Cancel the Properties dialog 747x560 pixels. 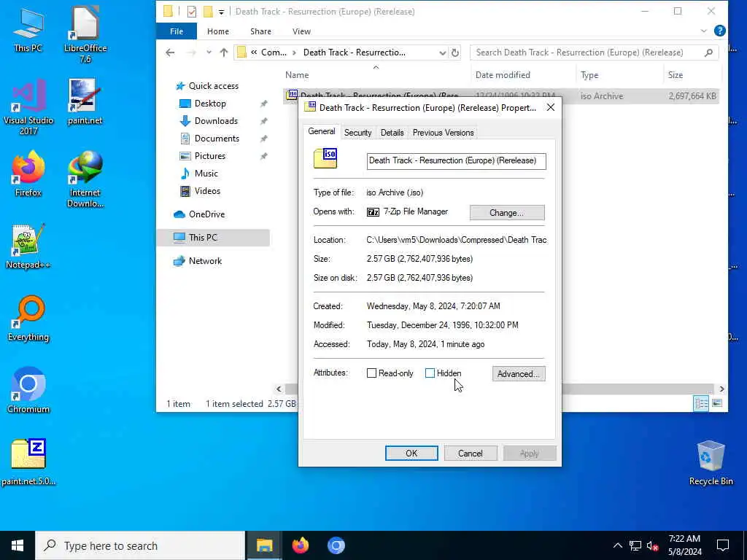coord(471,454)
